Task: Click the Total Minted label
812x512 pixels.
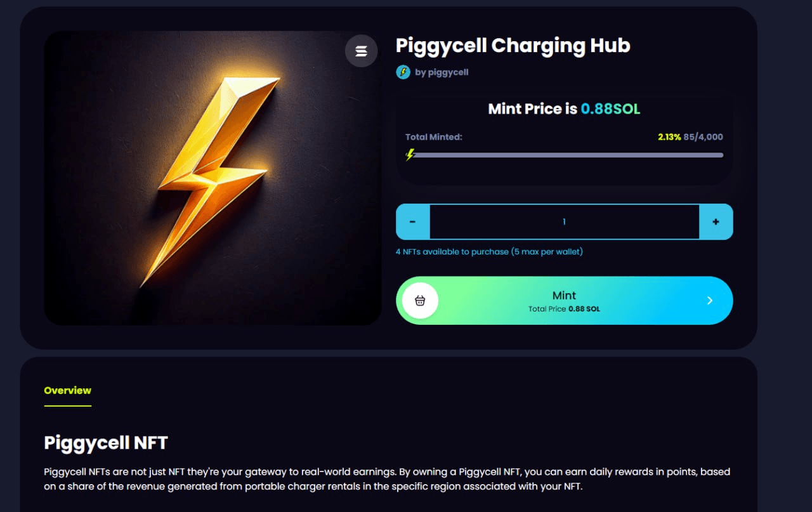Action: 434,137
